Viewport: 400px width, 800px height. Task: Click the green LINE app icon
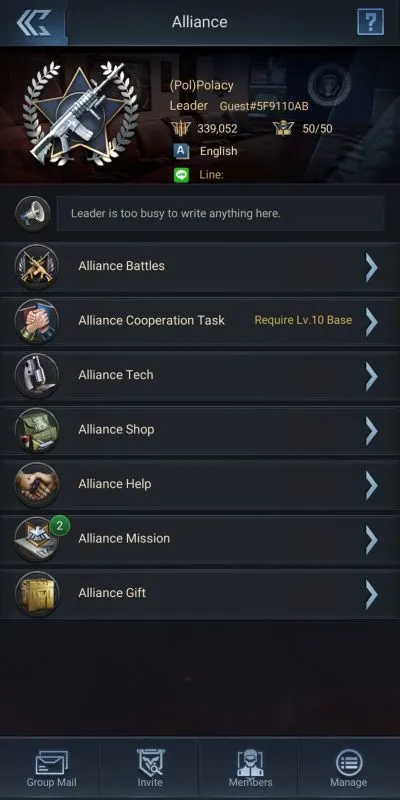click(181, 175)
